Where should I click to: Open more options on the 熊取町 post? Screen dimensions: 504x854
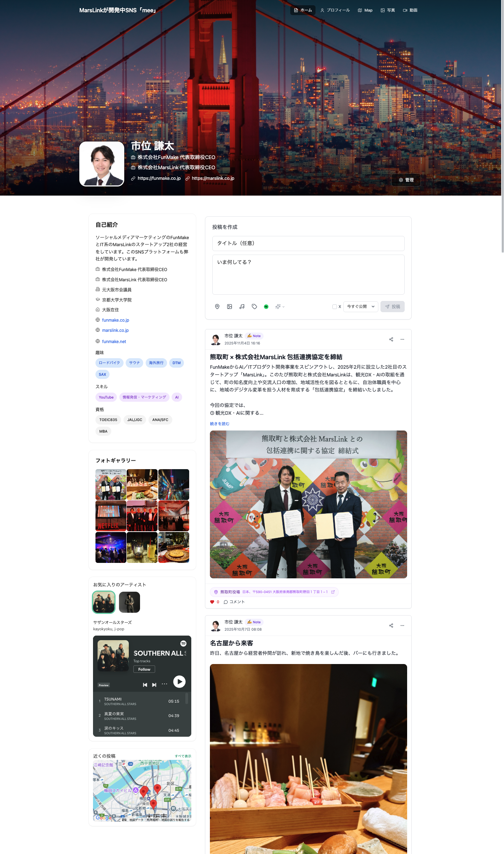[x=402, y=339]
